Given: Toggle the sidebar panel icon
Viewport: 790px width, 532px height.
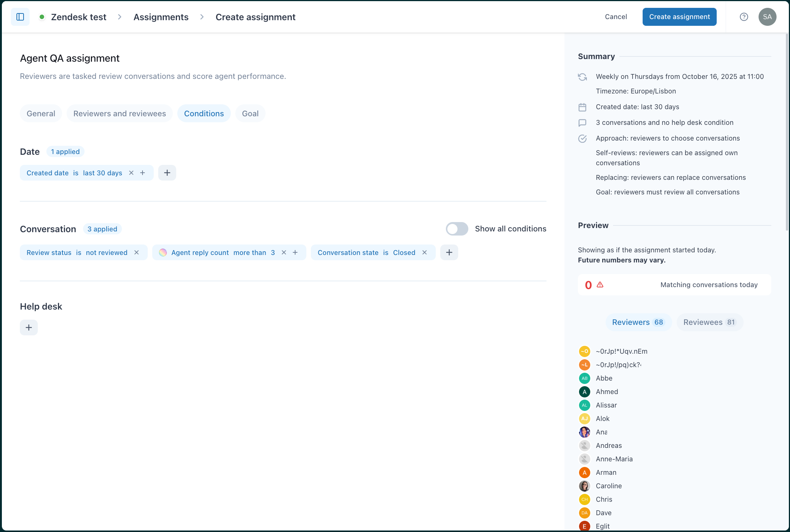Looking at the screenshot, I should [20, 17].
